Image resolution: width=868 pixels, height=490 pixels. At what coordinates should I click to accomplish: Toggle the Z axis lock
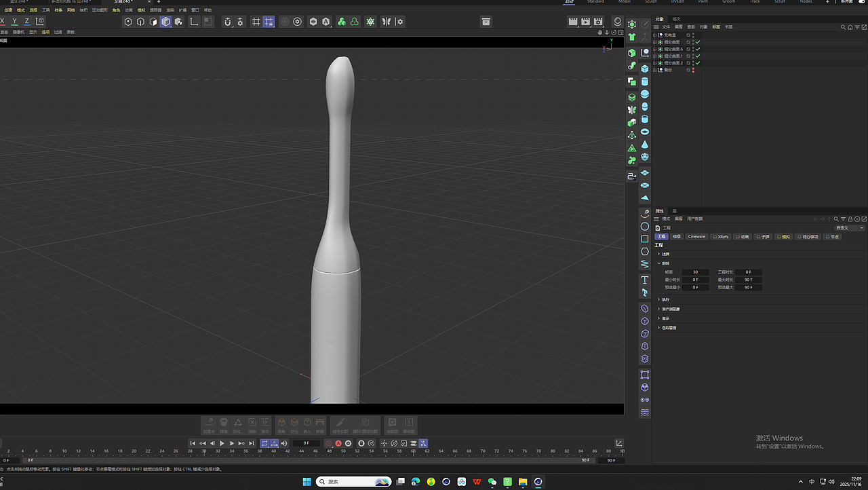click(27, 22)
